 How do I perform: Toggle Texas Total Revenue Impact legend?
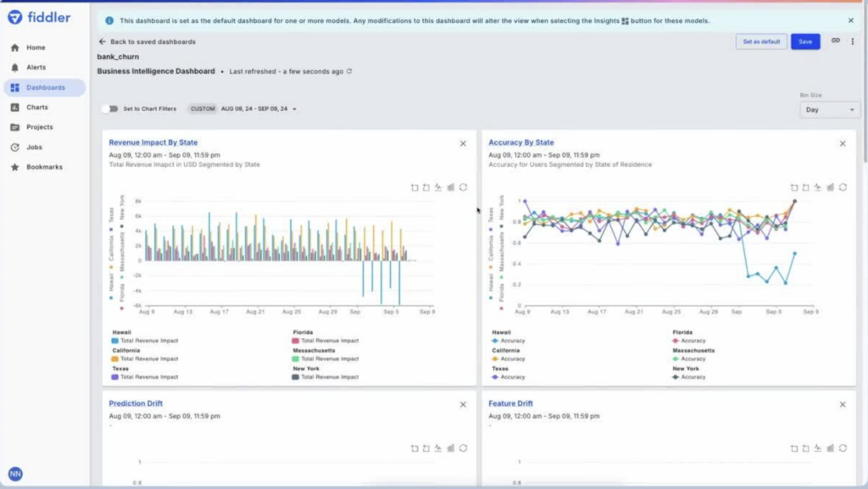click(x=145, y=377)
